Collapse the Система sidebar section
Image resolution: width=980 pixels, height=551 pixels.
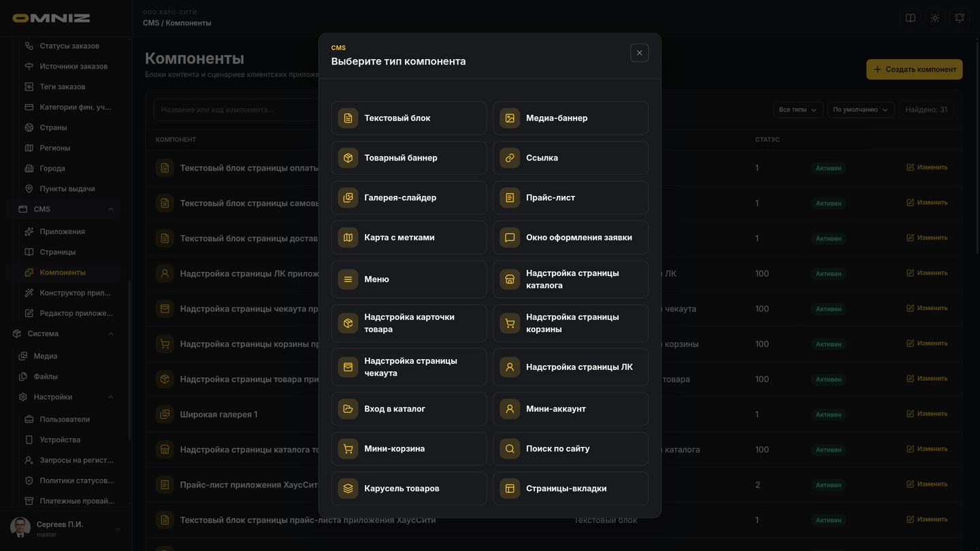tap(64, 334)
